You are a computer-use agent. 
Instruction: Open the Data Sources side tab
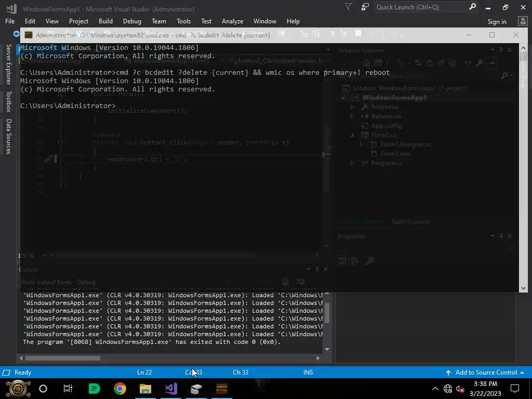click(x=8, y=137)
